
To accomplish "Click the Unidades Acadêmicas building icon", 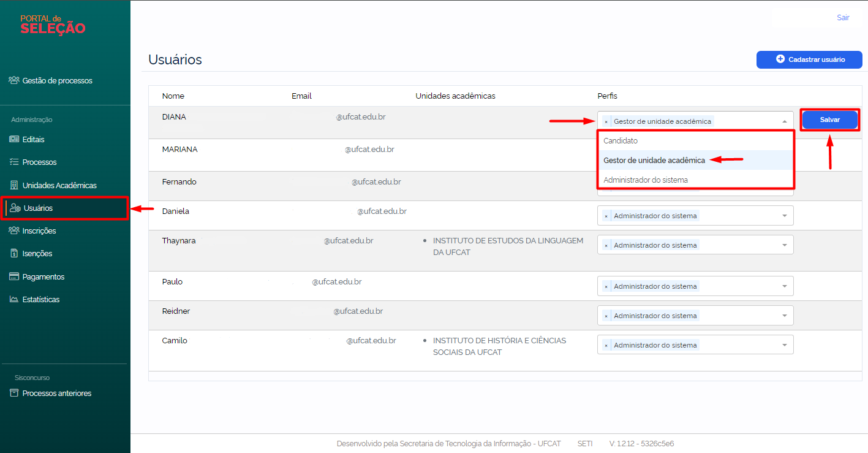I will (x=14, y=185).
